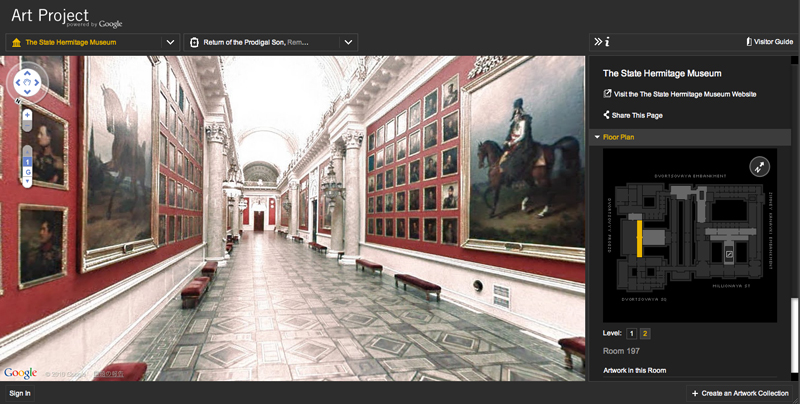
Task: Click the zoom in plus button
Action: 27,114
